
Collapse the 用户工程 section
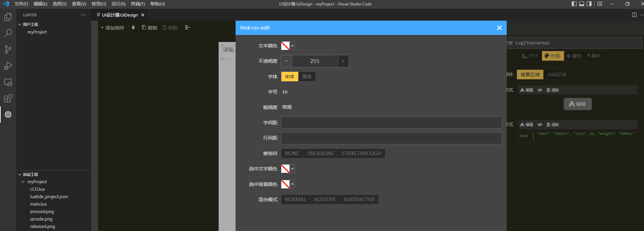coord(20,24)
